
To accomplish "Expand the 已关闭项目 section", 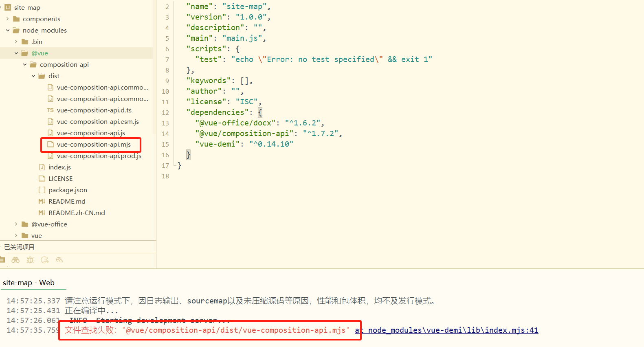I will click(19, 247).
